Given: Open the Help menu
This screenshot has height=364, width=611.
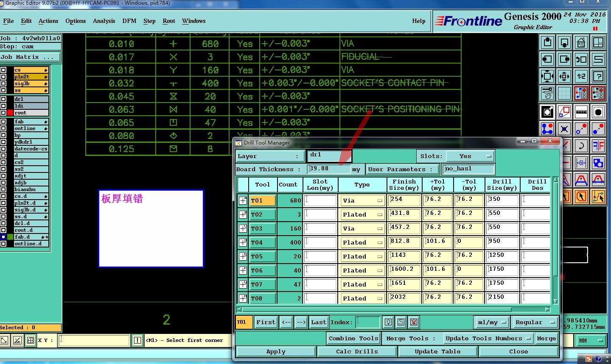Looking at the screenshot, I should pyautogui.click(x=418, y=21).
